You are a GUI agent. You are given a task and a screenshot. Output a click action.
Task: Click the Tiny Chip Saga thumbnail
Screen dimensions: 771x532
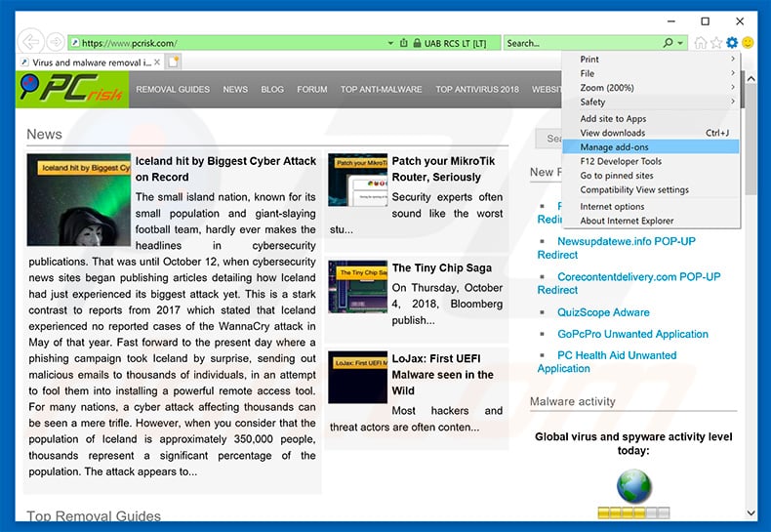[x=357, y=287]
